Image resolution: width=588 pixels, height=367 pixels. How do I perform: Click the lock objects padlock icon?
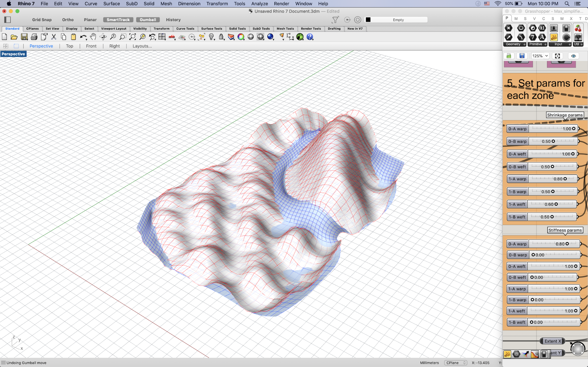[x=221, y=37]
